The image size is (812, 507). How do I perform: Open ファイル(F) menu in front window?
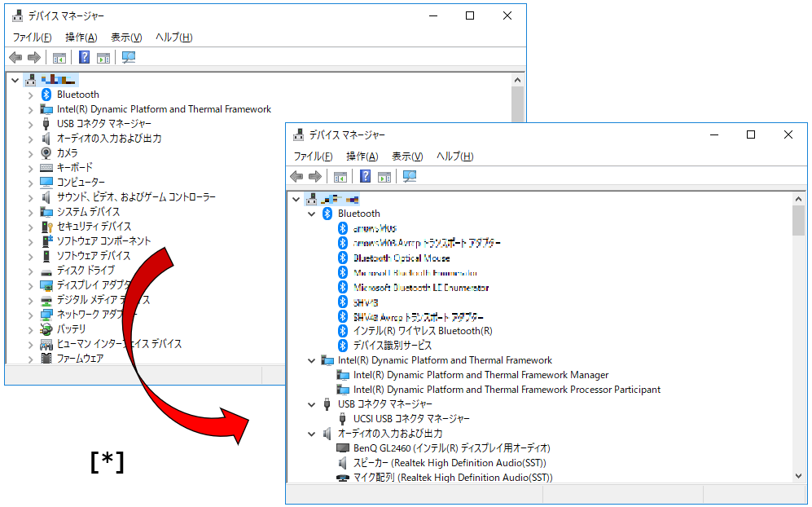tap(313, 156)
